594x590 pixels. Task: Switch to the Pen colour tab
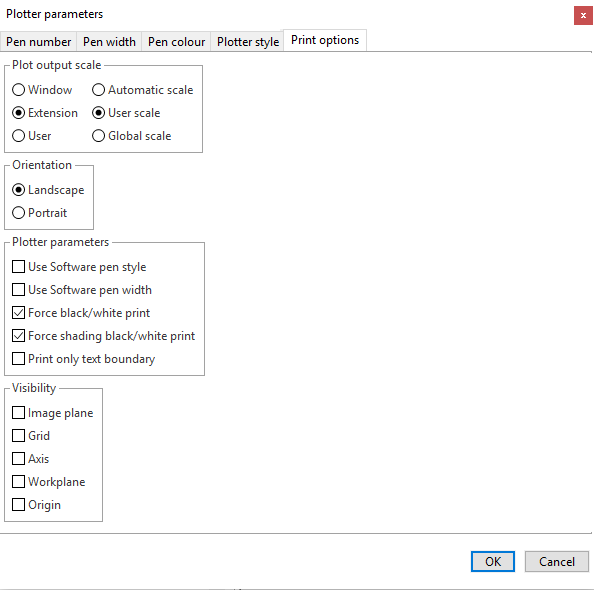pos(176,42)
